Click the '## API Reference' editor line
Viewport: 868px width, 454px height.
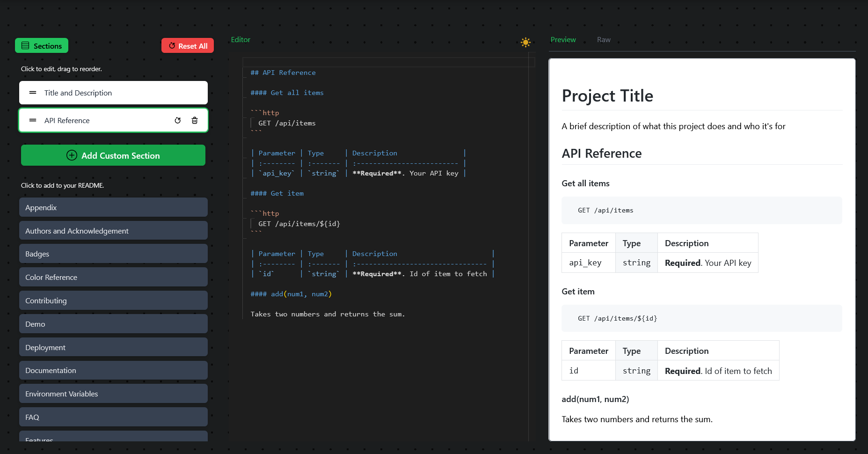point(283,73)
